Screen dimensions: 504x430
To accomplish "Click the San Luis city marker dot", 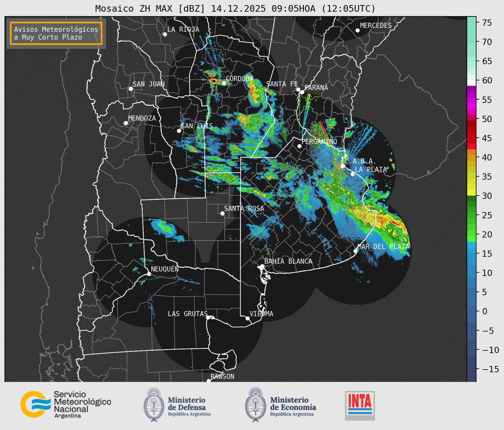I will (x=179, y=131).
